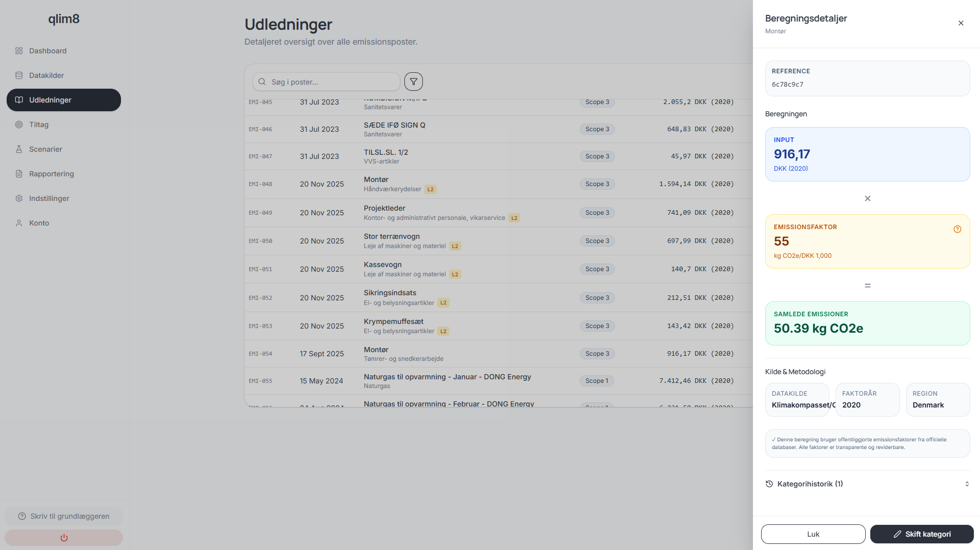This screenshot has height=550, width=980.
Task: Open Rapportering using its document icon
Action: point(19,174)
